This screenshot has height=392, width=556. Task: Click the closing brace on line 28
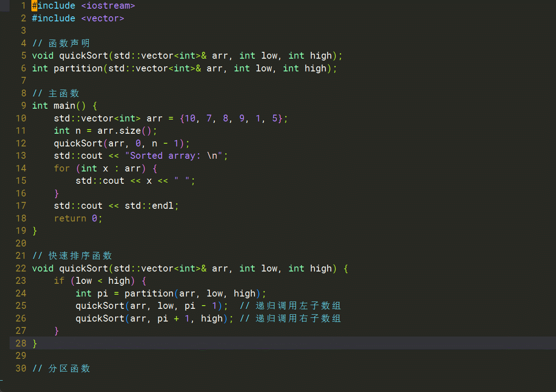point(35,344)
